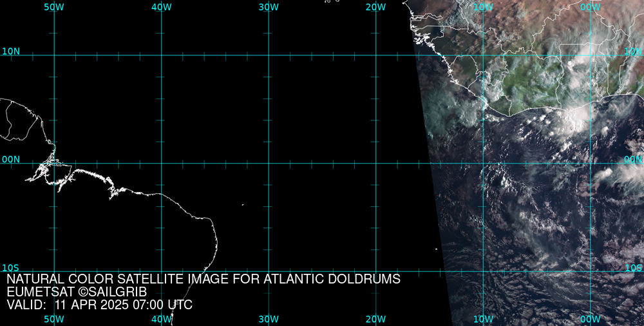
Task: Click the 10S latitude label on the left edge
Action: pyautogui.click(x=10, y=268)
